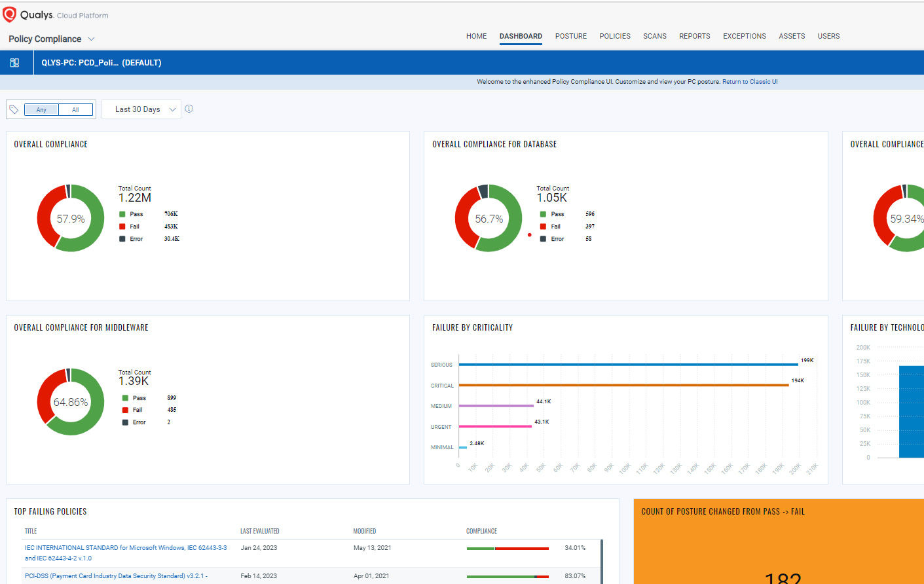Click the info icon beside date range
The image size is (924, 584).
coord(189,109)
